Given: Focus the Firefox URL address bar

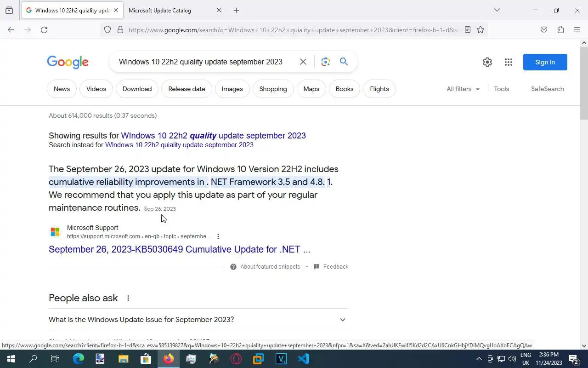Looking at the screenshot, I should pos(294,29).
